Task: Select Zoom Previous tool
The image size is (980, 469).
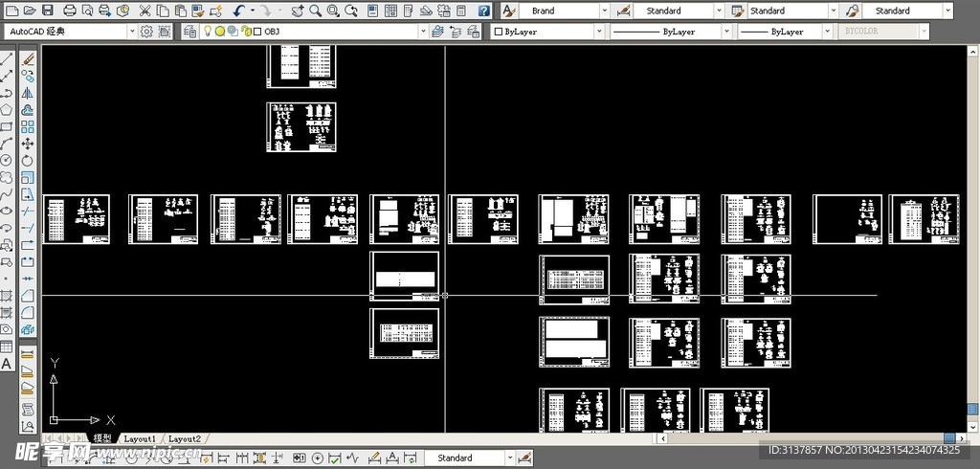Action: (351, 11)
